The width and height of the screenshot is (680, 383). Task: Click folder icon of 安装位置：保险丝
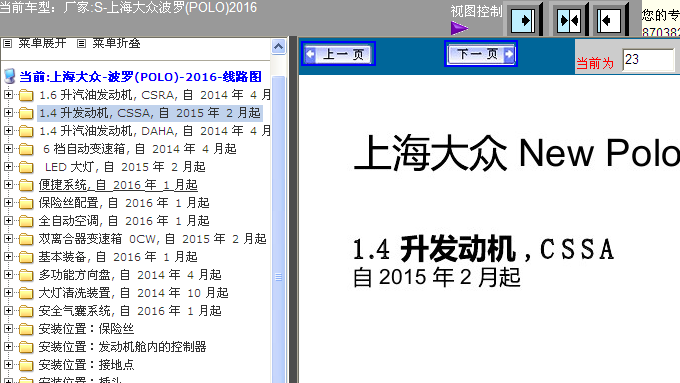[26, 329]
